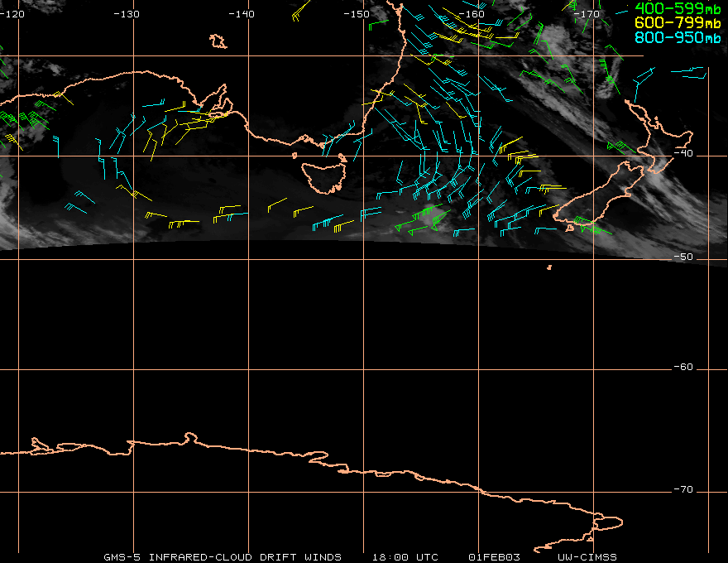This screenshot has width=728, height=563.
Task: Click the Tasmania island outline
Action: [x=324, y=177]
